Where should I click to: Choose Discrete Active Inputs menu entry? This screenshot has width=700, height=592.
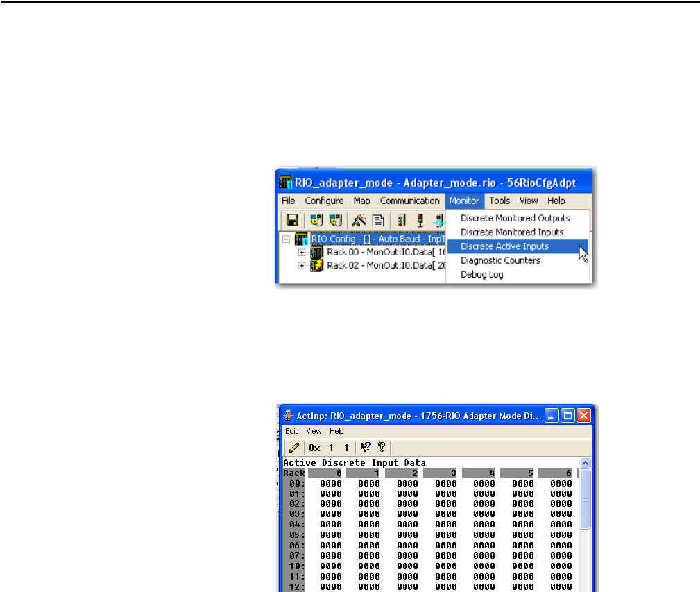518,246
